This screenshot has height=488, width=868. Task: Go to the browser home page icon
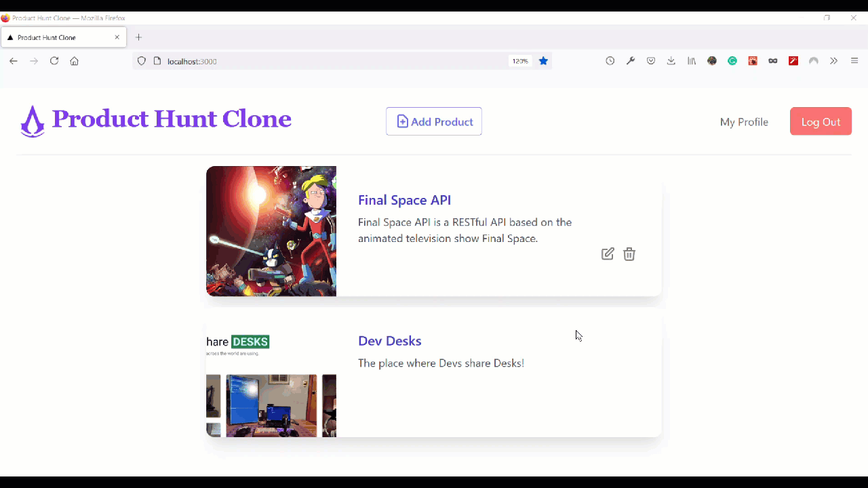[75, 61]
